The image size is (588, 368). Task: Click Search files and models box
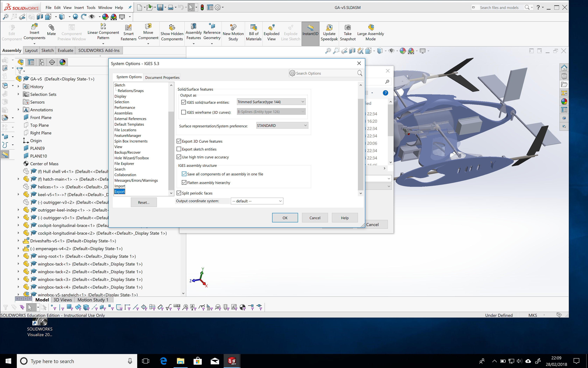[x=499, y=8]
